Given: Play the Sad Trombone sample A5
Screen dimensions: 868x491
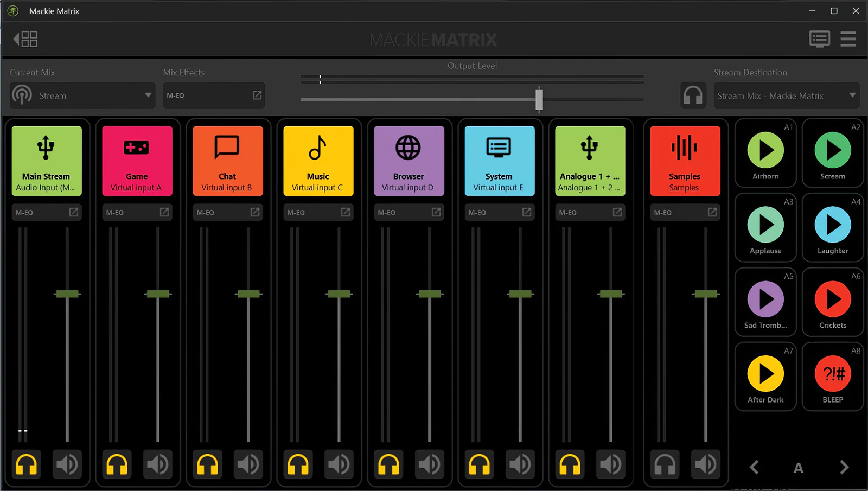Looking at the screenshot, I should [765, 299].
